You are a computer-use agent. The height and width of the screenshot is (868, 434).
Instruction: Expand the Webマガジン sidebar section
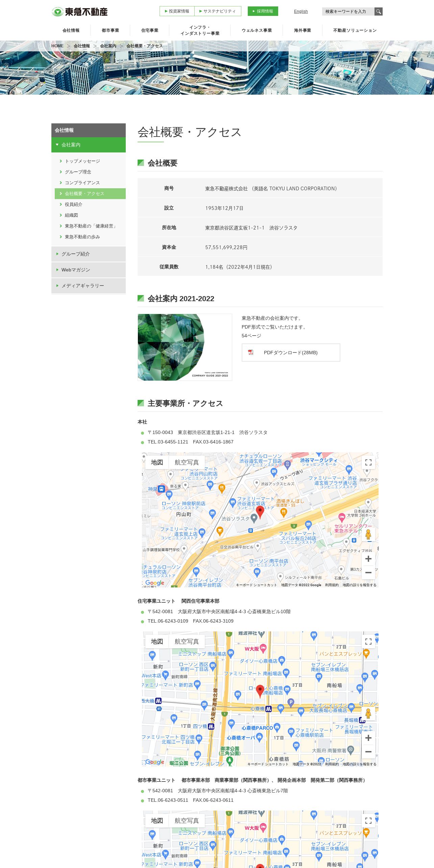pyautogui.click(x=89, y=270)
